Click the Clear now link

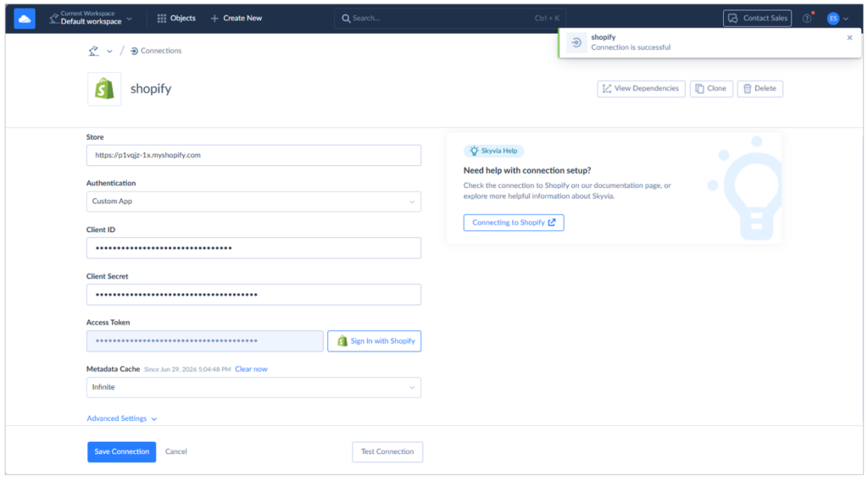pyautogui.click(x=251, y=369)
